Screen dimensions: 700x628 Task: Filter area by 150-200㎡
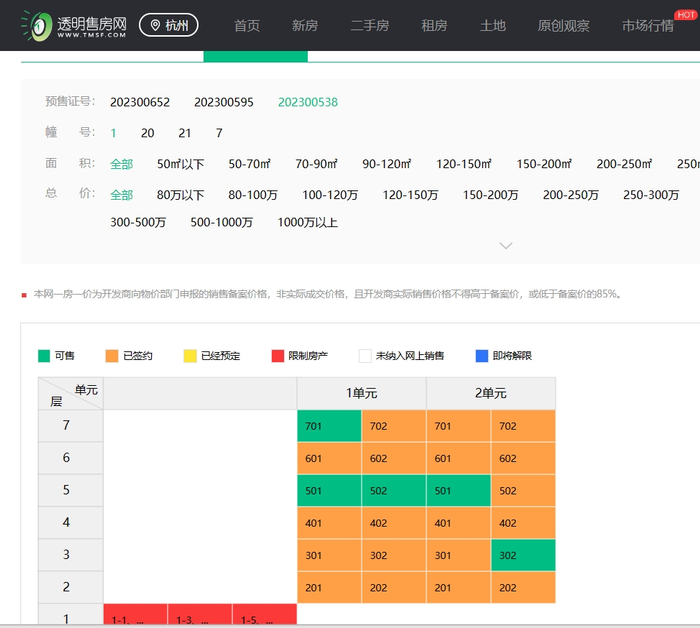click(544, 164)
